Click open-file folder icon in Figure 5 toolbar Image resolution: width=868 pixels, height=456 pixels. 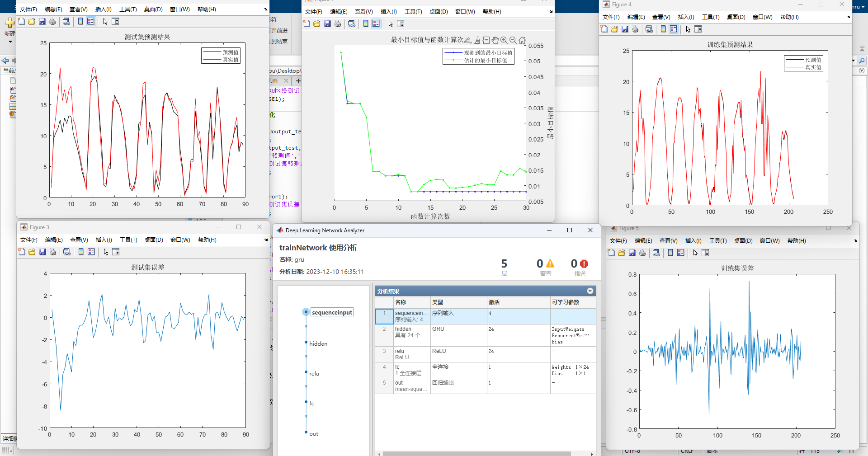622,253
